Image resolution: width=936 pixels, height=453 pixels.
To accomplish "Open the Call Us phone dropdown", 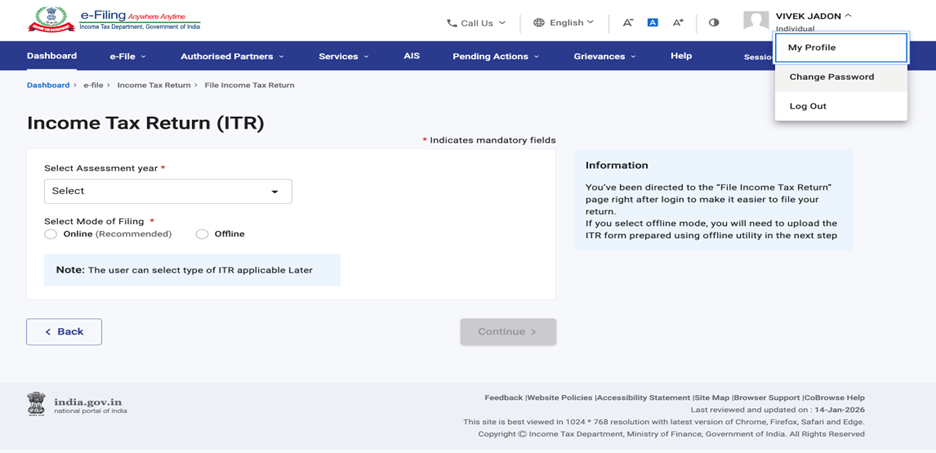I will click(476, 23).
